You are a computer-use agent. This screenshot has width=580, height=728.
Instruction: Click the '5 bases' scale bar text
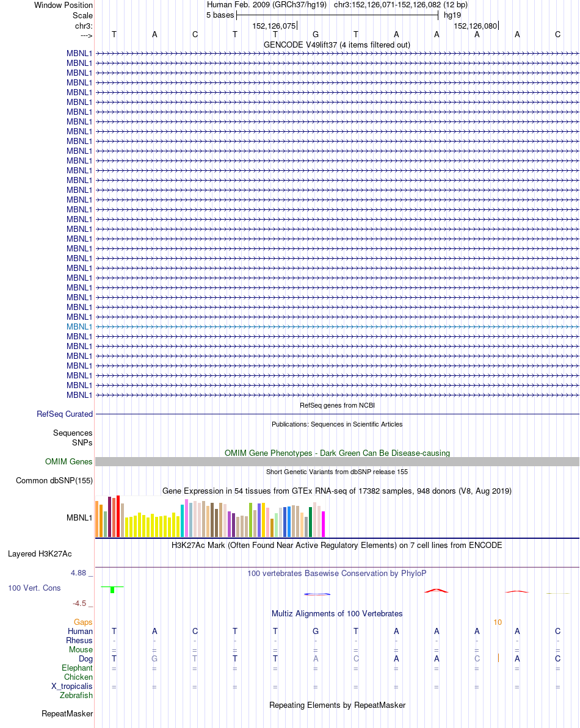coord(220,15)
